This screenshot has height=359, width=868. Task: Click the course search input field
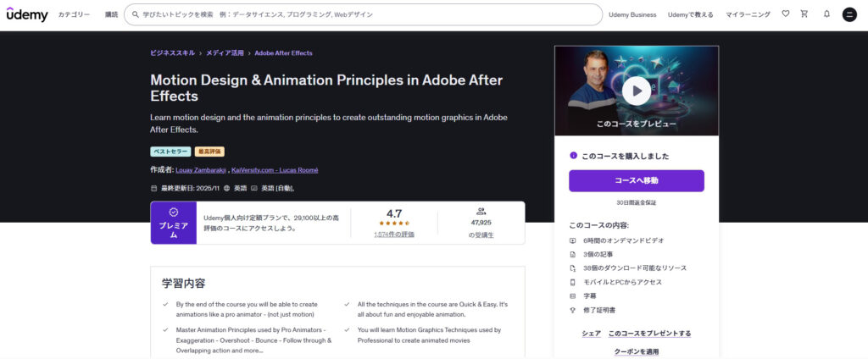tap(364, 14)
